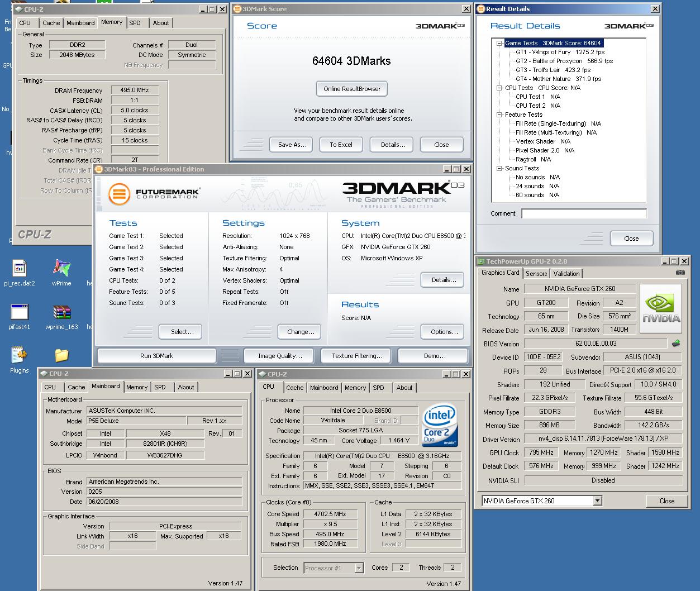The height and width of the screenshot is (591, 700).
Task: Open Memory tab in the Processor CPU-Z window
Action: 355,388
